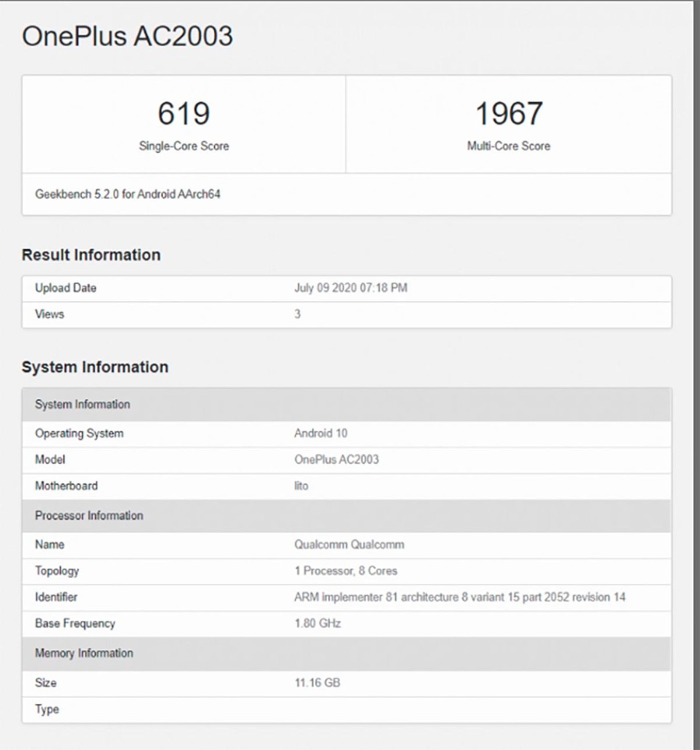Select the Geekbench 5.2.0 for Android AArch64 text
The image size is (700, 750).
128,194
